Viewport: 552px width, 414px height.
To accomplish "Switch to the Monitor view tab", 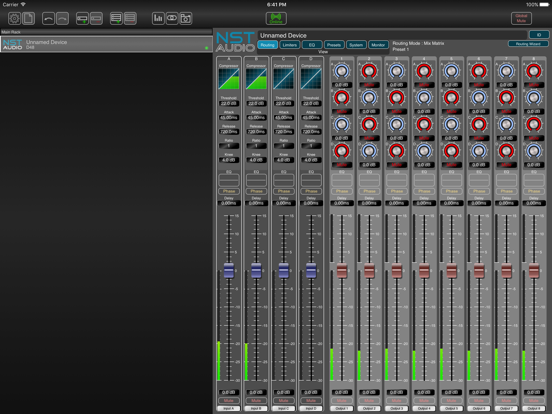I will point(378,45).
